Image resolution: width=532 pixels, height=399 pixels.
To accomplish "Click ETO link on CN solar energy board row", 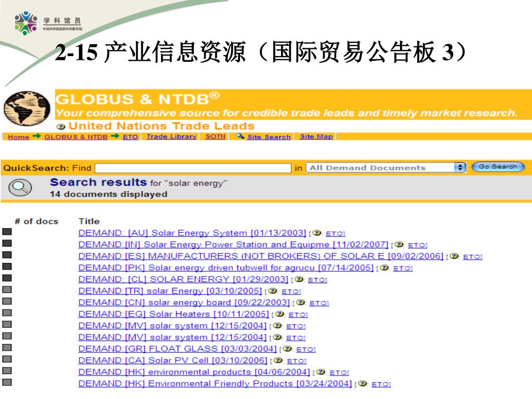I will (x=319, y=303).
